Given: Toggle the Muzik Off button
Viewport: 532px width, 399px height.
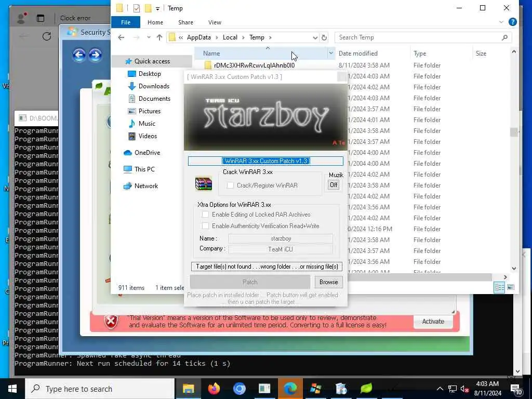Looking at the screenshot, I should coord(334,185).
